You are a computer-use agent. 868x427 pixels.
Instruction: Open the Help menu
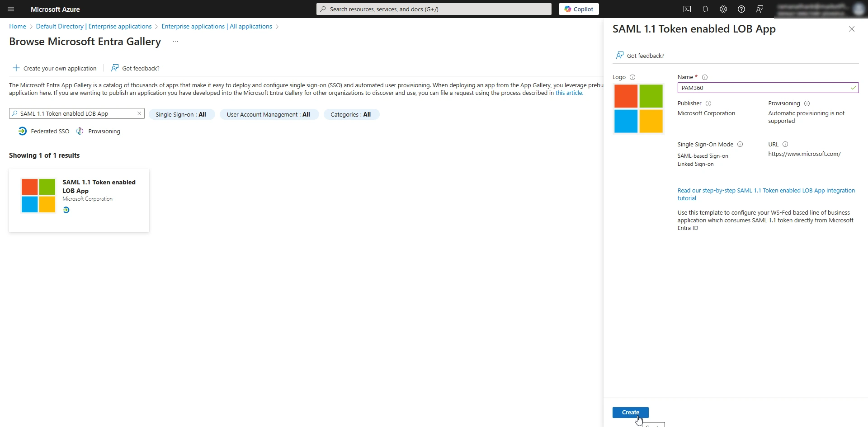coord(741,9)
